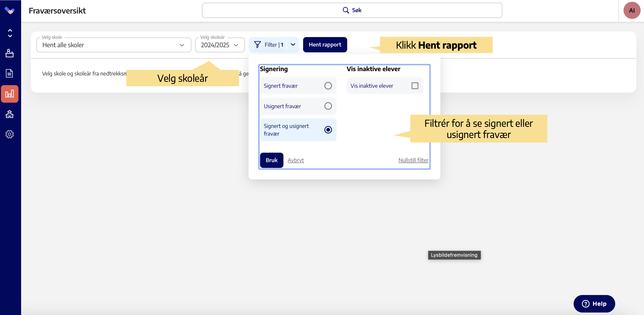Collapse filter panel with chevron arrow
This screenshot has width=644, height=315.
[x=293, y=45]
